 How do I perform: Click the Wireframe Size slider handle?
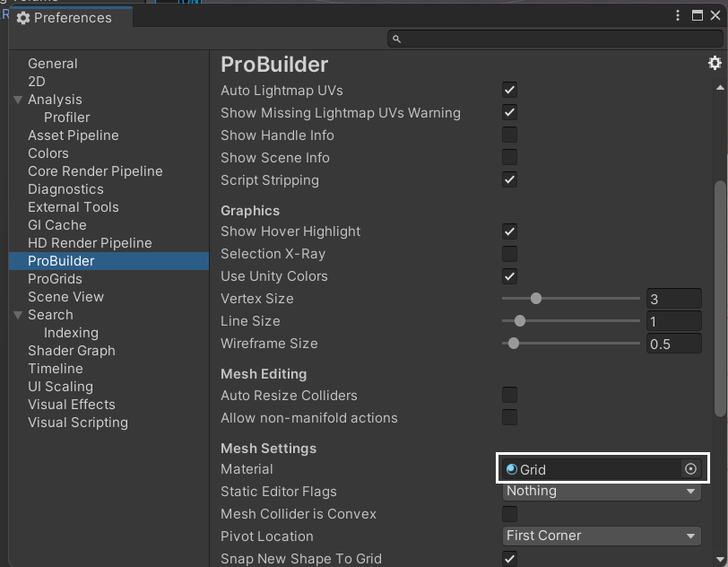click(x=513, y=344)
